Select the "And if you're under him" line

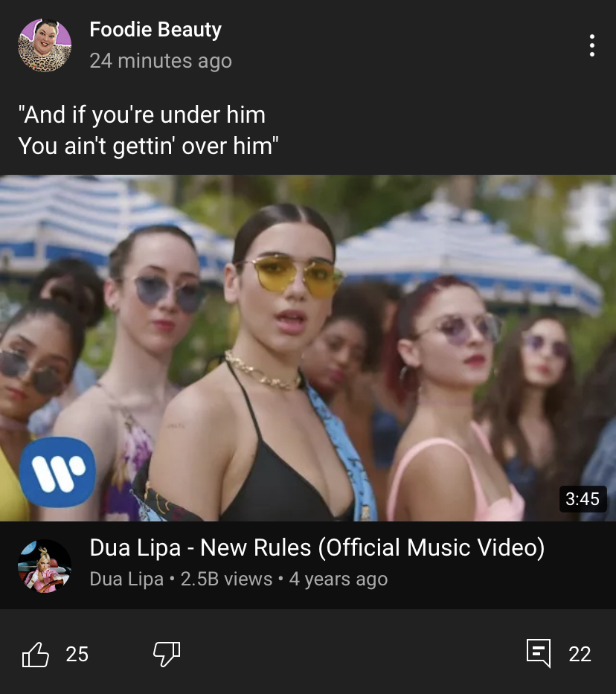141,115
